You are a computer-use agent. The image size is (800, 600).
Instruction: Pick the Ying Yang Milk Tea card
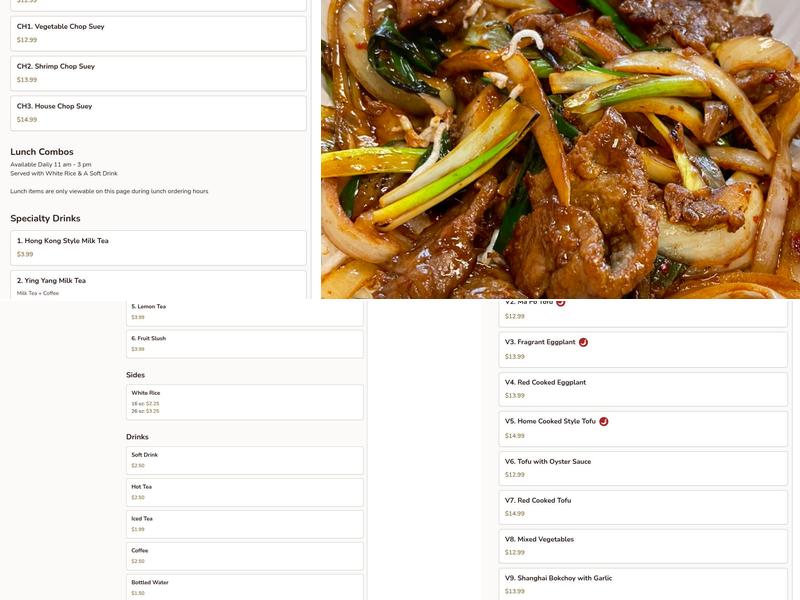[x=158, y=285]
